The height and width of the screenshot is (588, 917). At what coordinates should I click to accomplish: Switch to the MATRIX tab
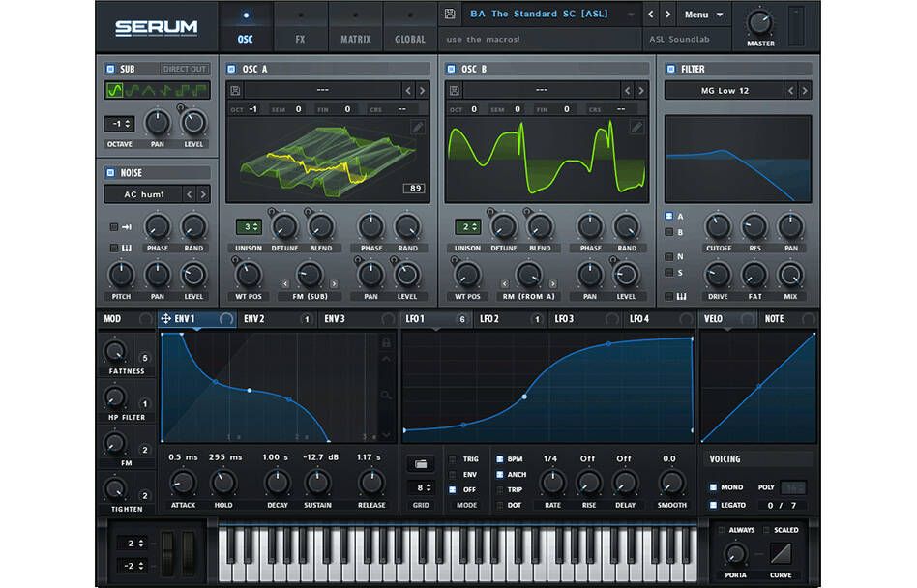point(356,27)
